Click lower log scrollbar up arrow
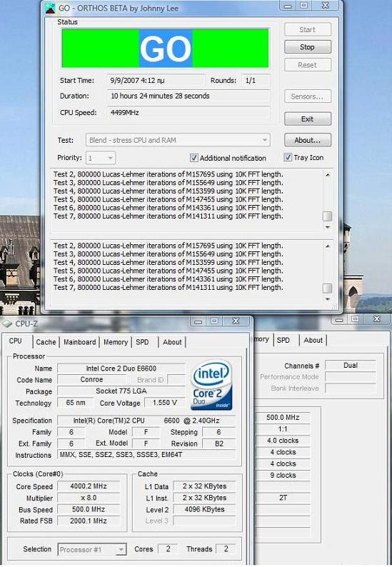392x567 pixels. (328, 246)
